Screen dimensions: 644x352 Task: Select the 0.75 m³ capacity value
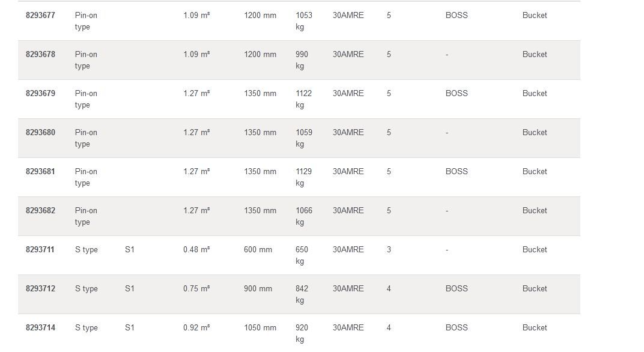[x=196, y=289]
